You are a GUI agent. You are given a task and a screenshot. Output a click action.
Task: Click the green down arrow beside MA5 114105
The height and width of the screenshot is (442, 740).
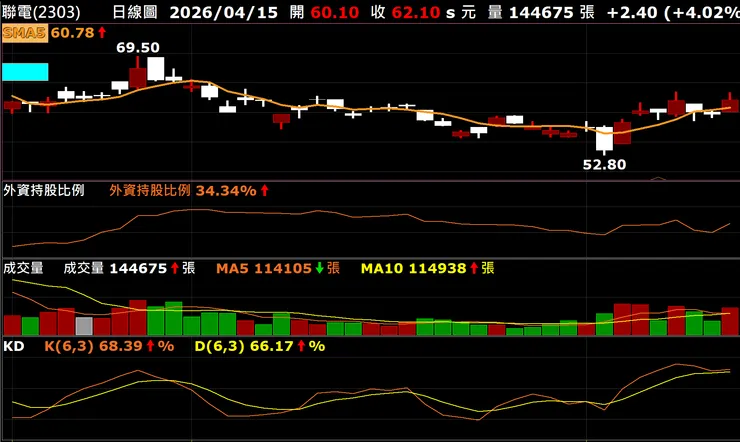point(320,268)
